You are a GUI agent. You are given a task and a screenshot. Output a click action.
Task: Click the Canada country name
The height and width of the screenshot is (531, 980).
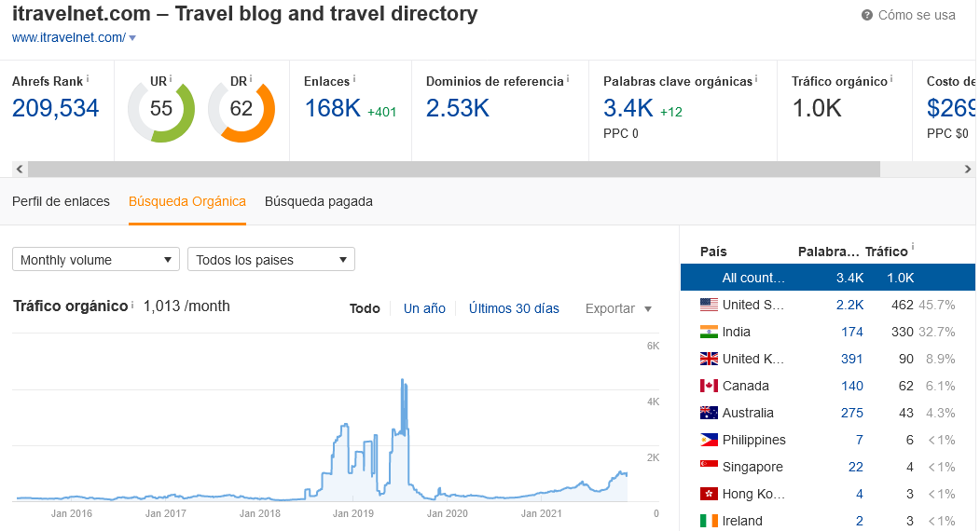(745, 386)
